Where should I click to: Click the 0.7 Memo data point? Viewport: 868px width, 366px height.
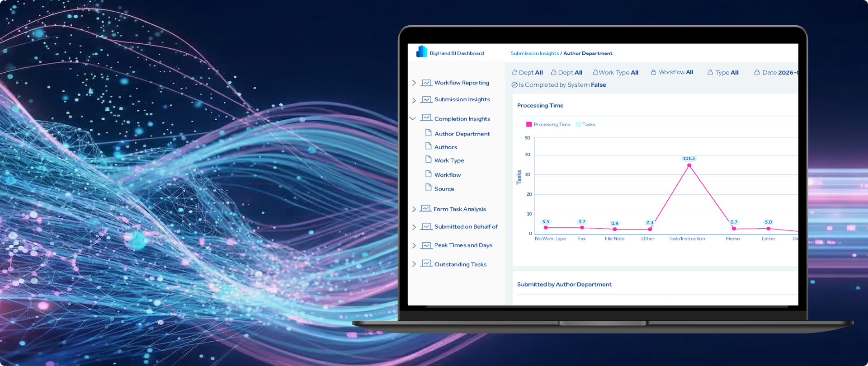point(734,229)
